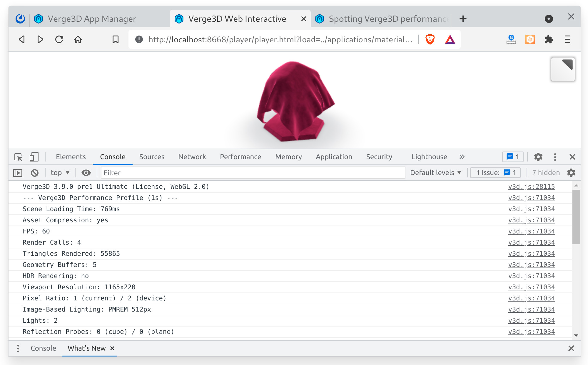This screenshot has height=365, width=588.
Task: Go forward with the browser forward arrow
Action: [40, 39]
